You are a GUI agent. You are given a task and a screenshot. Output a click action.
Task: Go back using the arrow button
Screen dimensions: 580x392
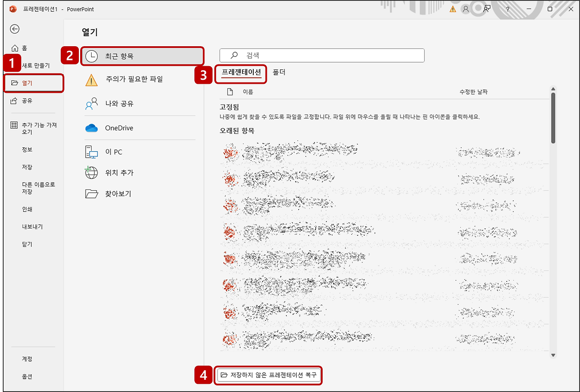(x=15, y=29)
